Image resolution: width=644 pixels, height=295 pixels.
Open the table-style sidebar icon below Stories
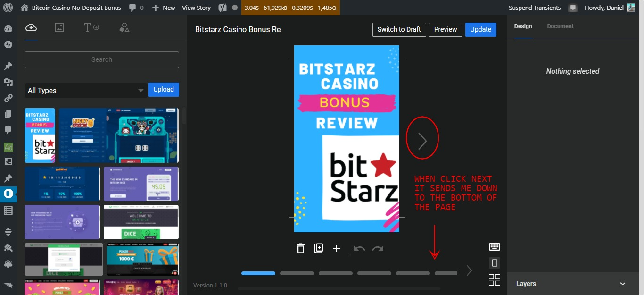[8, 211]
